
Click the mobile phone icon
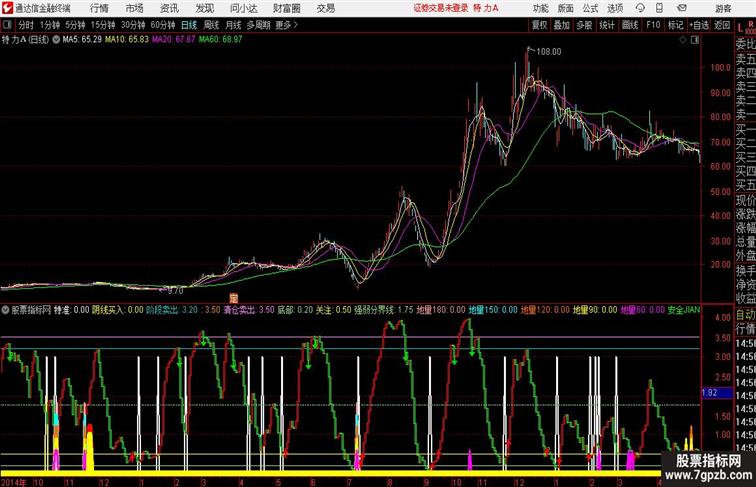pos(659,8)
